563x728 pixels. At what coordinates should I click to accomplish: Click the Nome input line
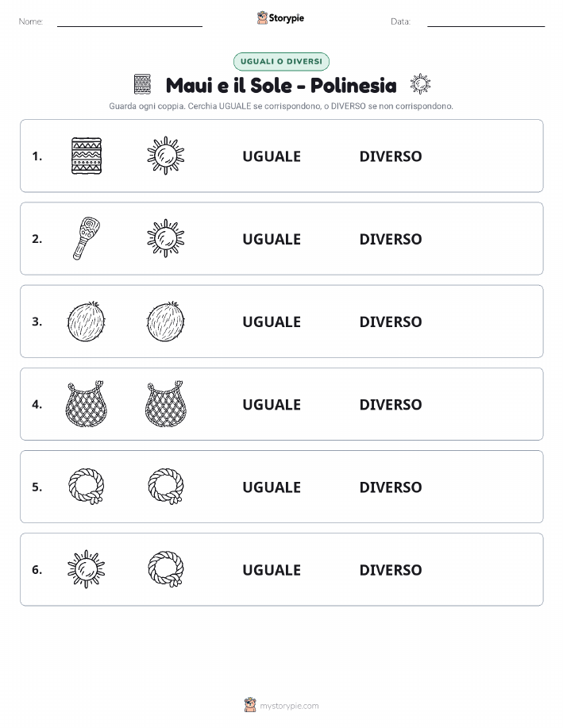pyautogui.click(x=129, y=26)
